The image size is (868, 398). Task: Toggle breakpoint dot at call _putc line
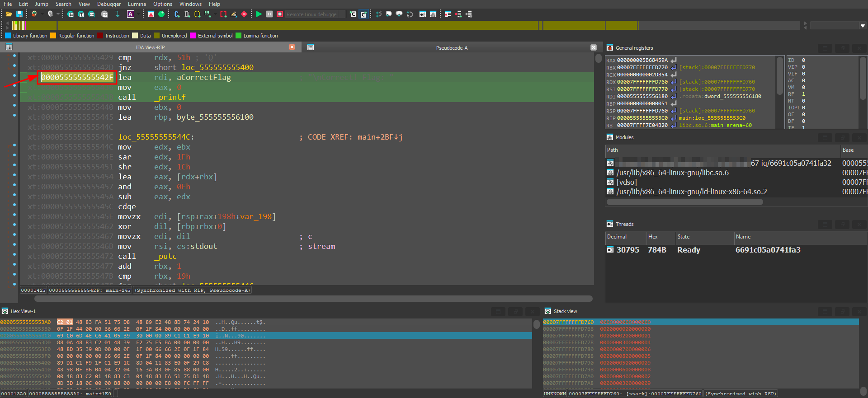pyautogui.click(x=14, y=255)
